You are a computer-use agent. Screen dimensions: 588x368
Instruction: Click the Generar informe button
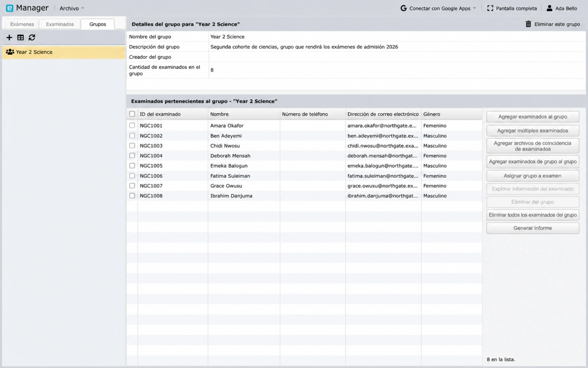[533, 228]
